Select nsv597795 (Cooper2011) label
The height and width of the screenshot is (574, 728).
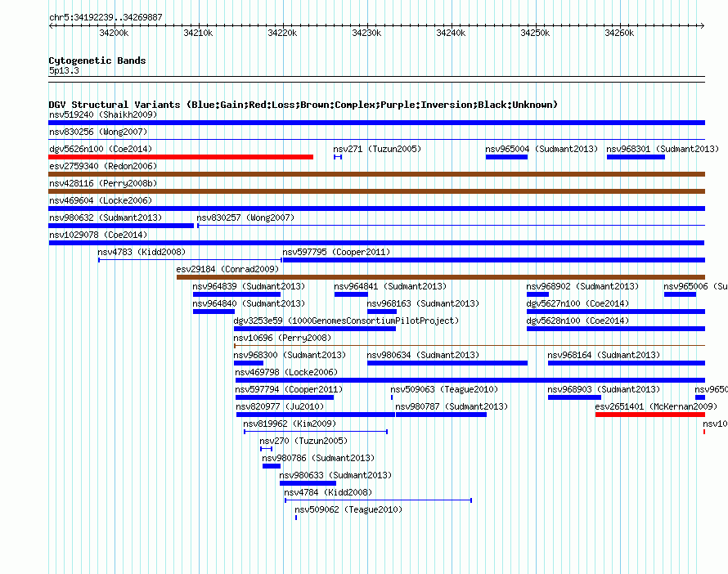[336, 252]
